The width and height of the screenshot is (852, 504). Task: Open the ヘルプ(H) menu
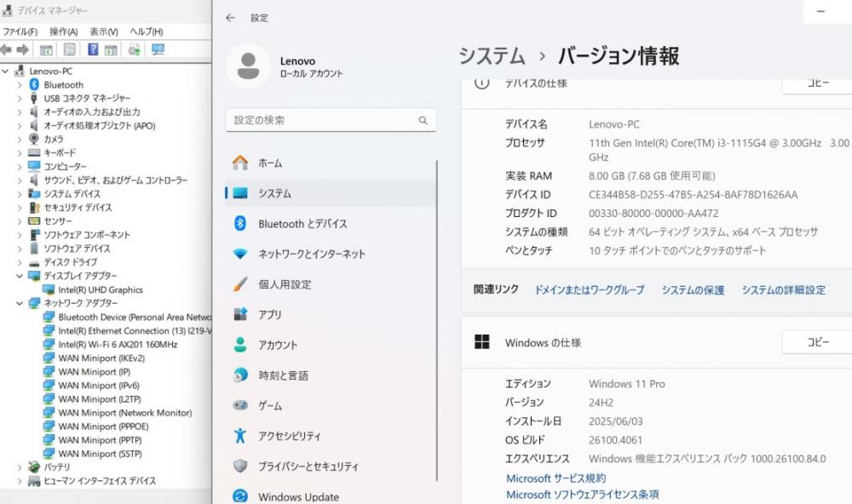147,31
